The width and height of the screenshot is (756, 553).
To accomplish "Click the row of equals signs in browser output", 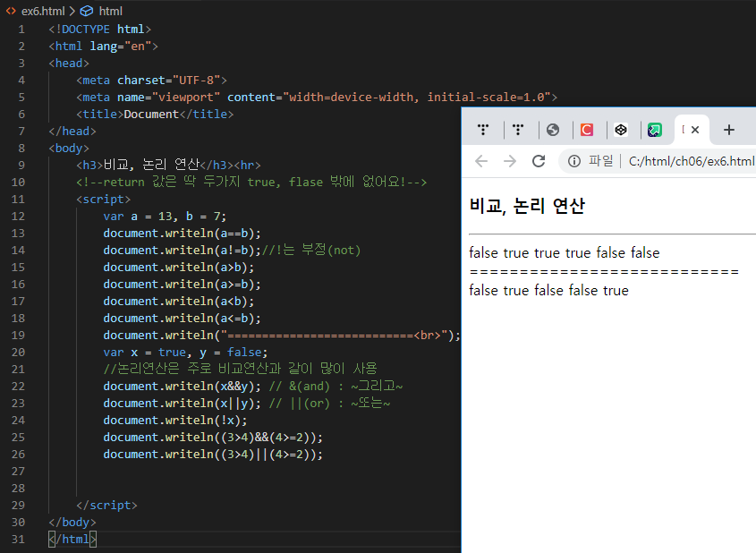I will tap(604, 272).
